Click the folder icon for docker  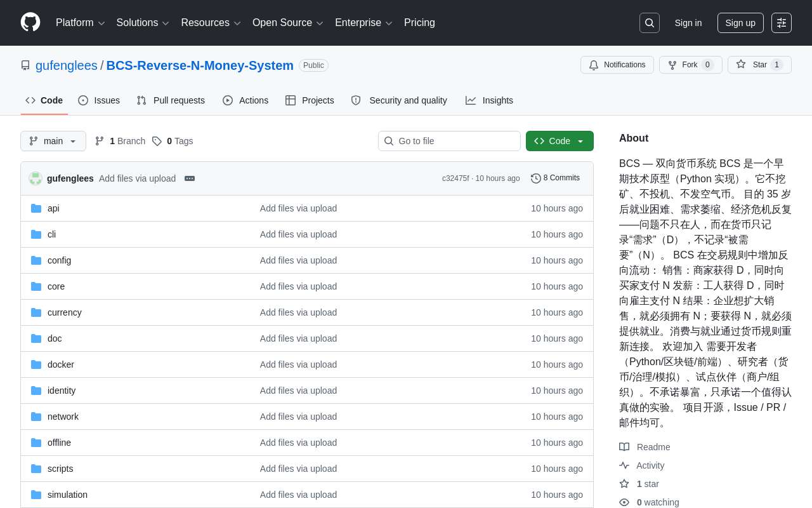36,364
